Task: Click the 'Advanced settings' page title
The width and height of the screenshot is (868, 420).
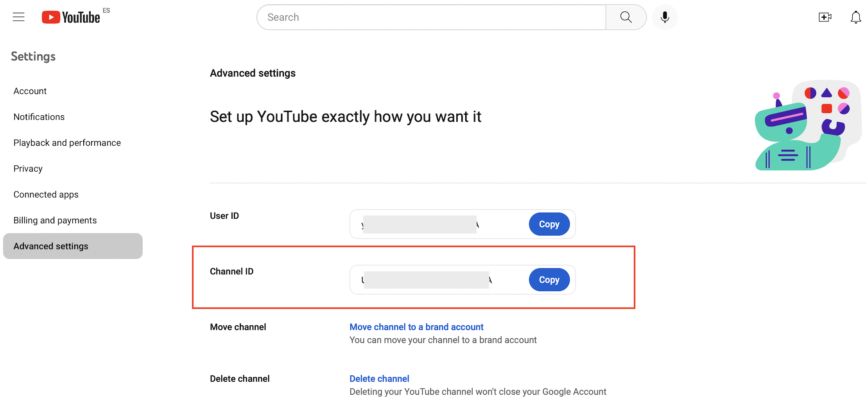Action: click(x=253, y=73)
